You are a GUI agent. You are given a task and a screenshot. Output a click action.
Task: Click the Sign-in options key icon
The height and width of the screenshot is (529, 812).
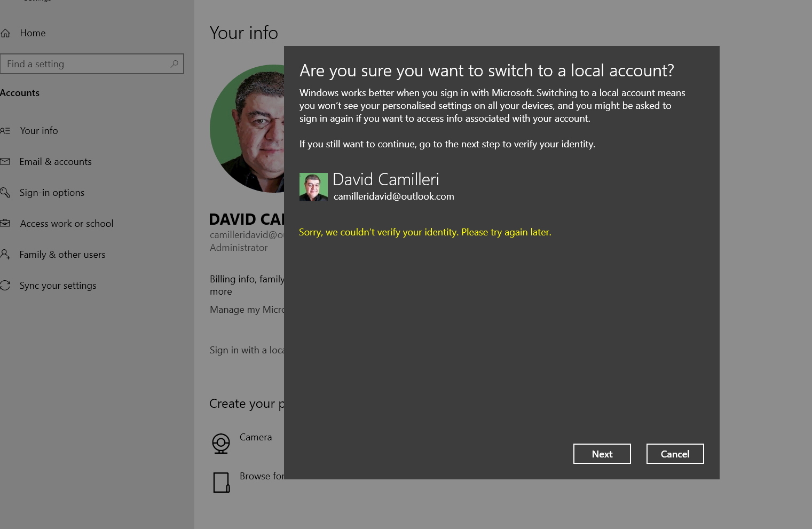point(5,193)
